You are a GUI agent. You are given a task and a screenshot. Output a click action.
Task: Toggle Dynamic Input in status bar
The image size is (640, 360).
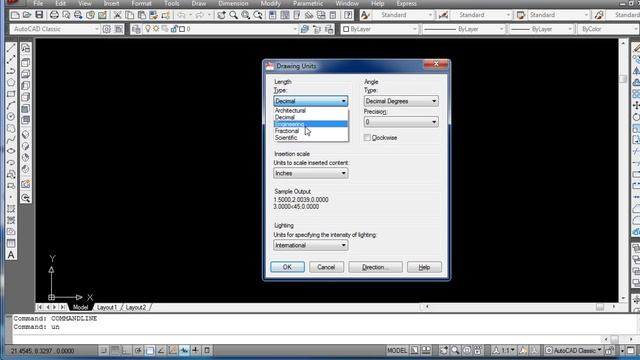coord(184,350)
